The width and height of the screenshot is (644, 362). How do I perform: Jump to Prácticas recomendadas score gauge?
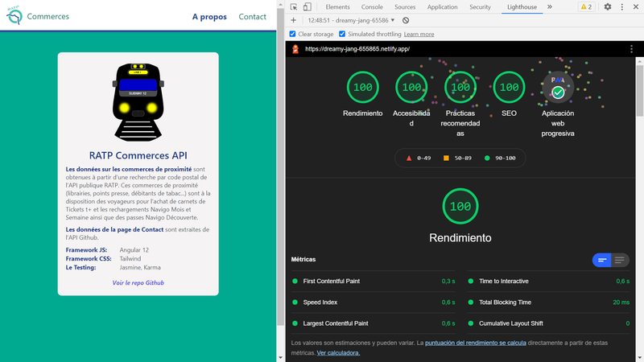pos(460,87)
